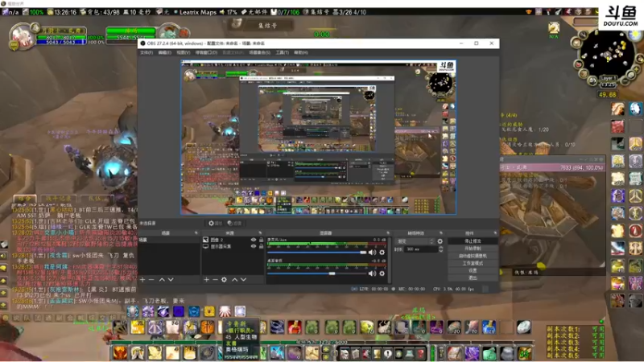Image resolution: width=644 pixels, height=362 pixels.
Task: Click 启动虚拟摄像机 button
Action: click(473, 256)
